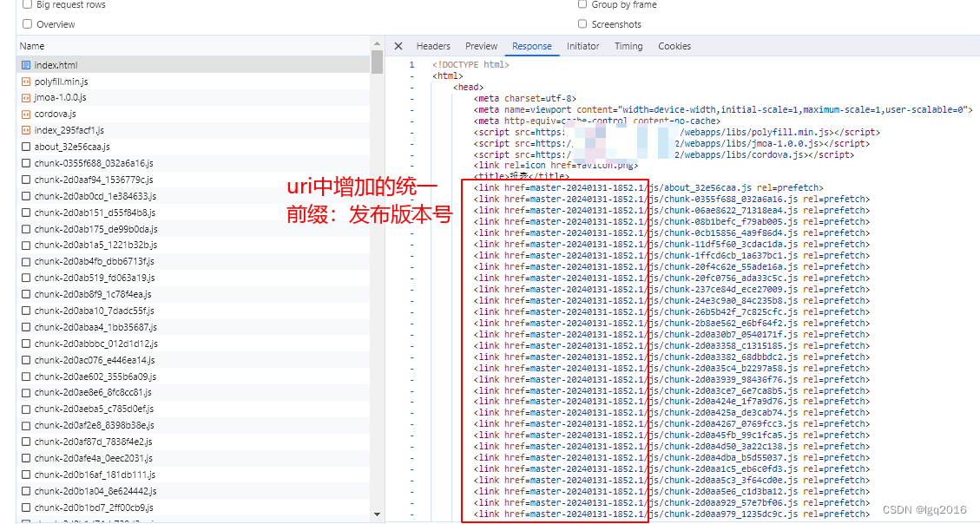Image resolution: width=980 pixels, height=524 pixels.
Task: Select the jmoa-1.0.0.js request
Action: [x=194, y=97]
